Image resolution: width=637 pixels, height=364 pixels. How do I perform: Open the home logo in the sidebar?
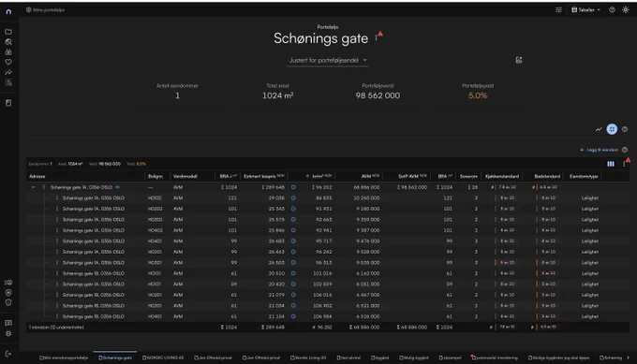pos(8,12)
